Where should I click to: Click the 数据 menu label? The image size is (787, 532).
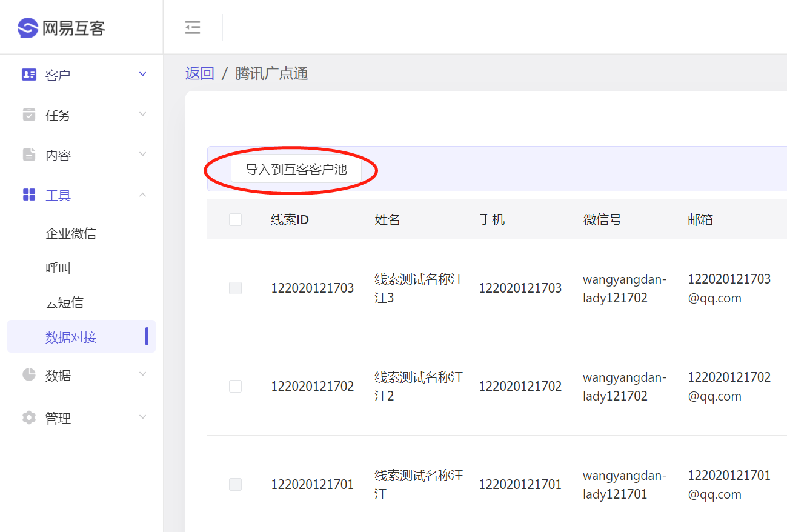click(x=58, y=375)
